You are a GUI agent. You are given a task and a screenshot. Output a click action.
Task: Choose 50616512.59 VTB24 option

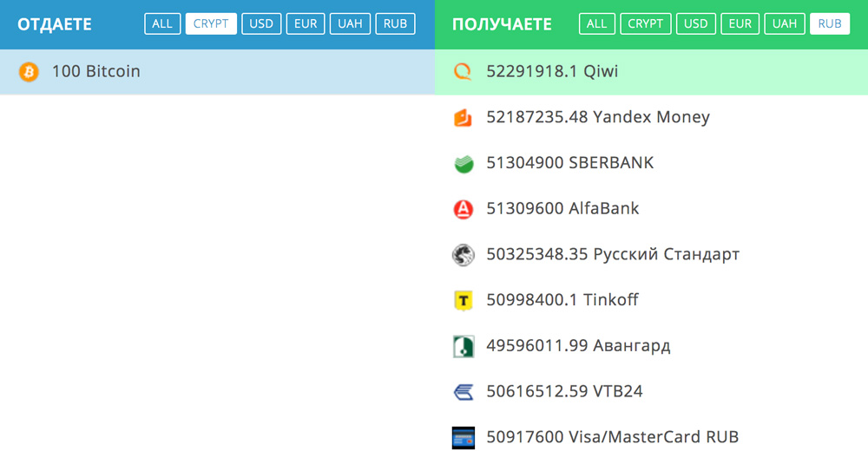(651, 391)
